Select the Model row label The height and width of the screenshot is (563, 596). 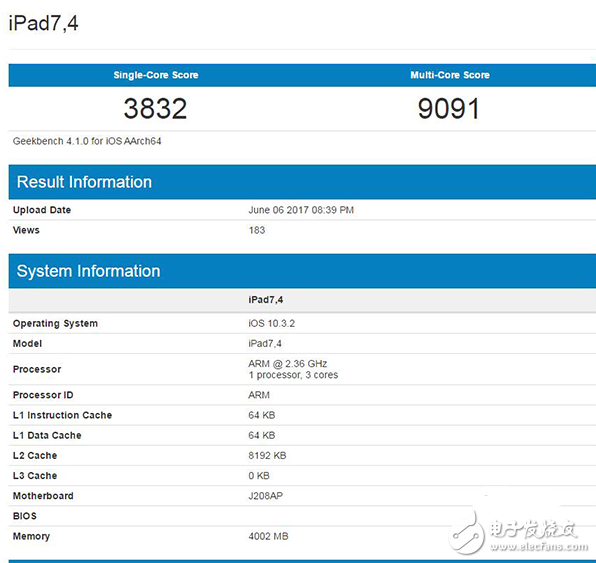tap(27, 344)
